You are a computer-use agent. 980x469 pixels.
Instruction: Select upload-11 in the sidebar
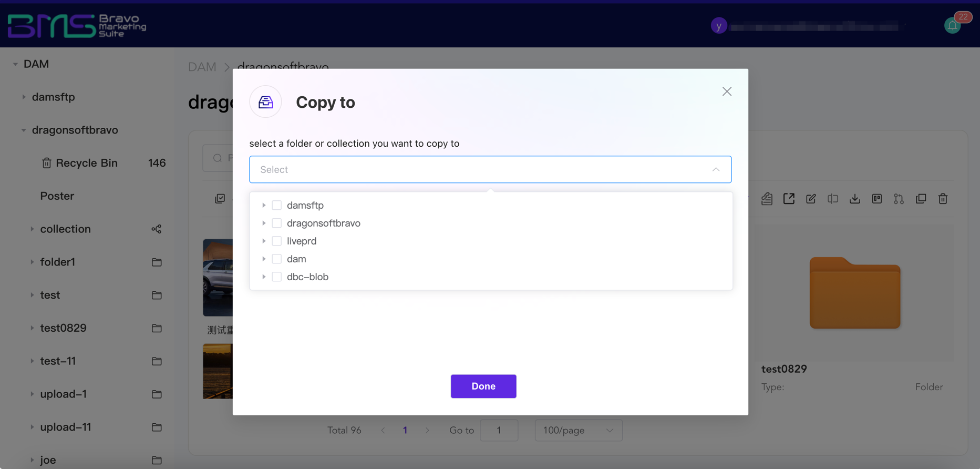pos(66,427)
